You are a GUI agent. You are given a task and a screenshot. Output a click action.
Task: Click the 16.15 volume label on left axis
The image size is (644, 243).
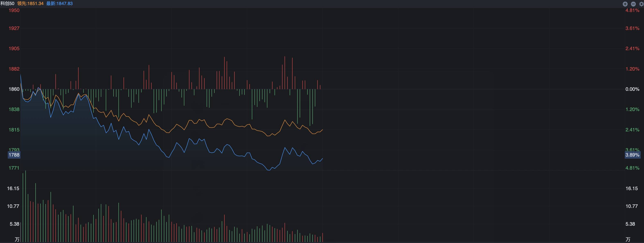[13, 188]
